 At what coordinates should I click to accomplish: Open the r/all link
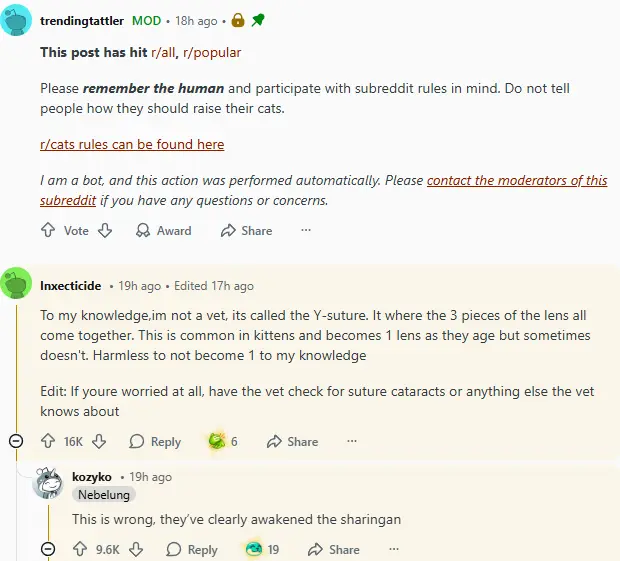point(164,52)
